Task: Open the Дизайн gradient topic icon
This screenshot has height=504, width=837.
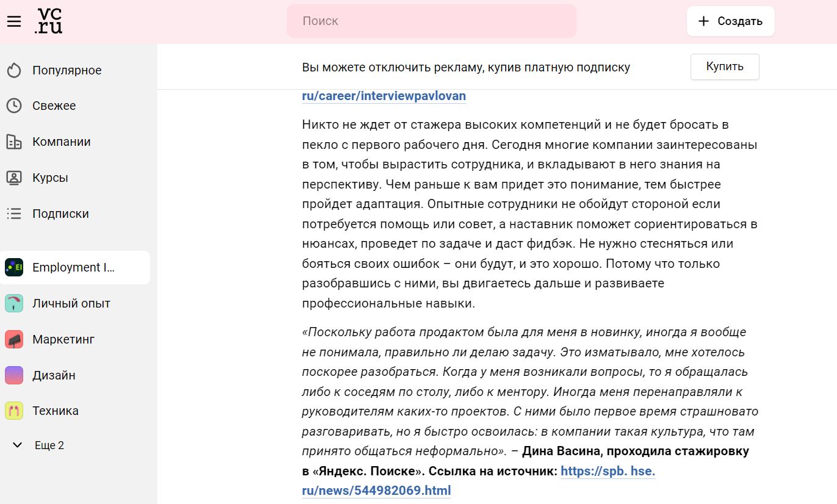Action: tap(14, 375)
